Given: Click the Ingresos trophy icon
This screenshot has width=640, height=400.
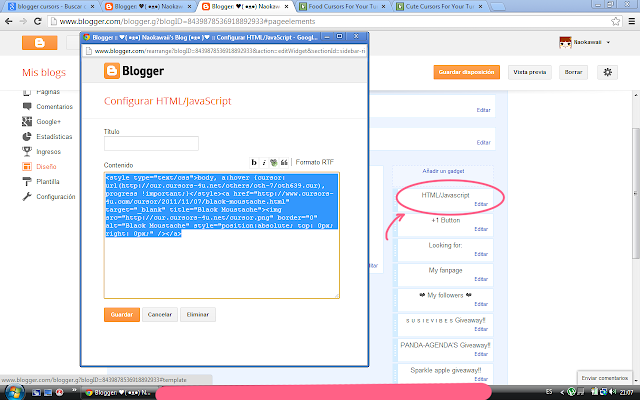Looking at the screenshot, I should (x=27, y=151).
